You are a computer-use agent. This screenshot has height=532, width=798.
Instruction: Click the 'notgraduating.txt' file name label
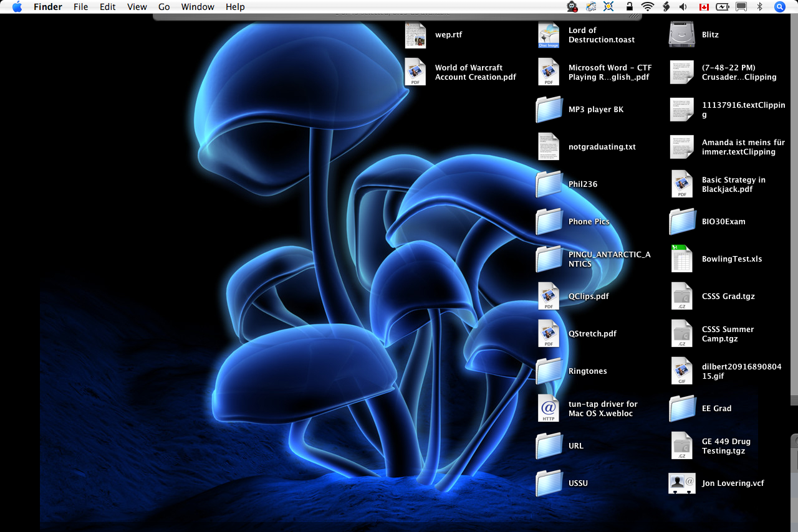(602, 147)
